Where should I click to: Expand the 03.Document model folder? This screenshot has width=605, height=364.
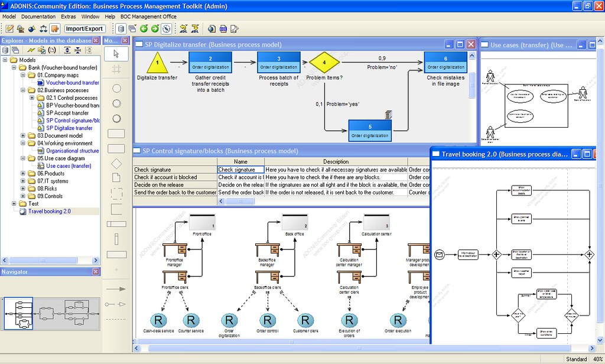pyautogui.click(x=23, y=135)
